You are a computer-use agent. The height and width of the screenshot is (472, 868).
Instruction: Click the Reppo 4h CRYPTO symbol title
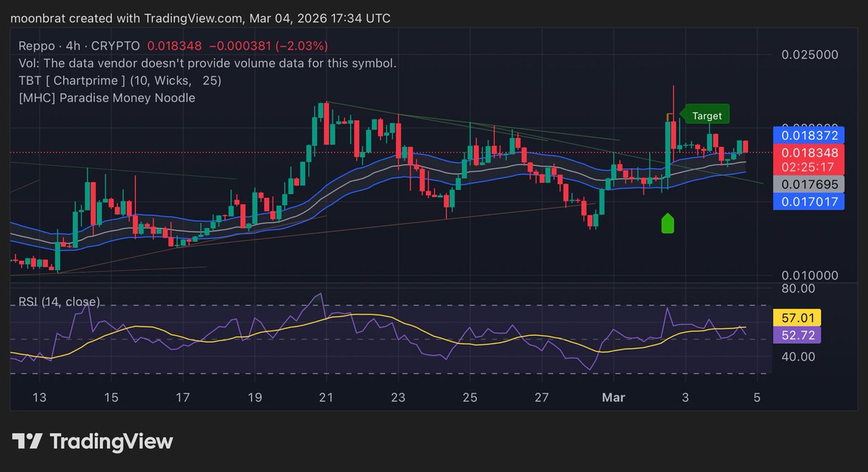tap(80, 46)
